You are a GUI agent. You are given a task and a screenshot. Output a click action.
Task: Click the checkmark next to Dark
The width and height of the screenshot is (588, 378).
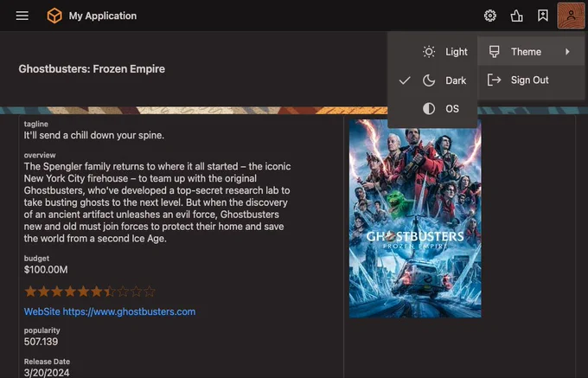coord(405,80)
